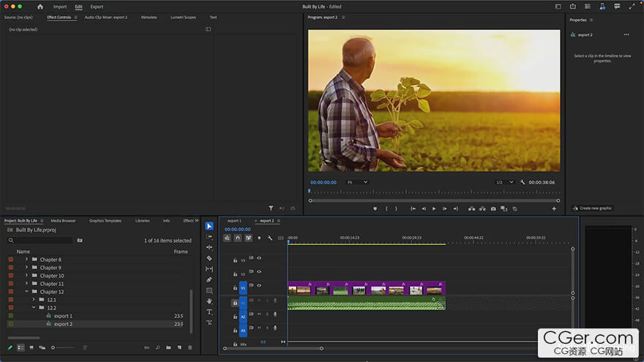644x362 pixels.
Task: Click Add Marker in Program monitor
Action: pyautogui.click(x=375, y=208)
